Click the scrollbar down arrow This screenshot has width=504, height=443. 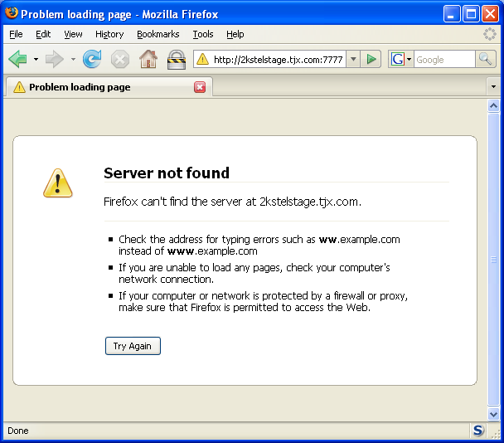click(493, 414)
